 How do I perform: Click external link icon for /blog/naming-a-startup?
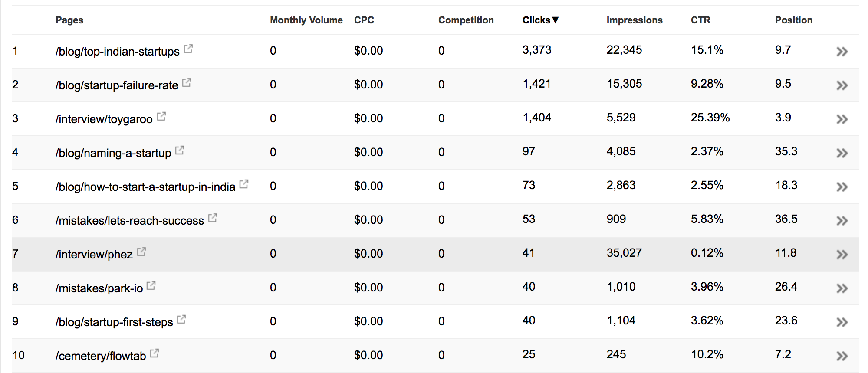180,151
